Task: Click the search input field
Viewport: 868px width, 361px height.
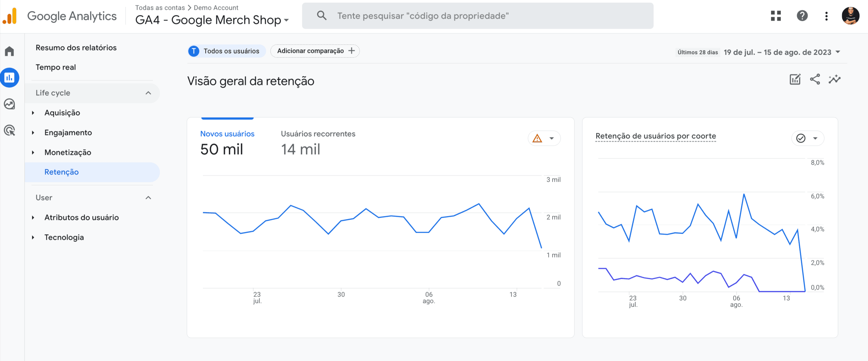Action: click(x=477, y=16)
